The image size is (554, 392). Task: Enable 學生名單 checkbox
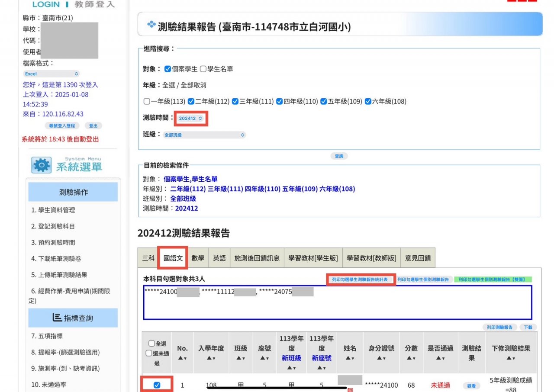point(203,69)
